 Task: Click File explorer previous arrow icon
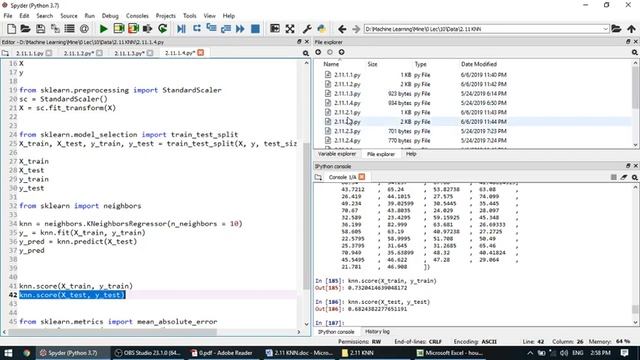(x=318, y=52)
